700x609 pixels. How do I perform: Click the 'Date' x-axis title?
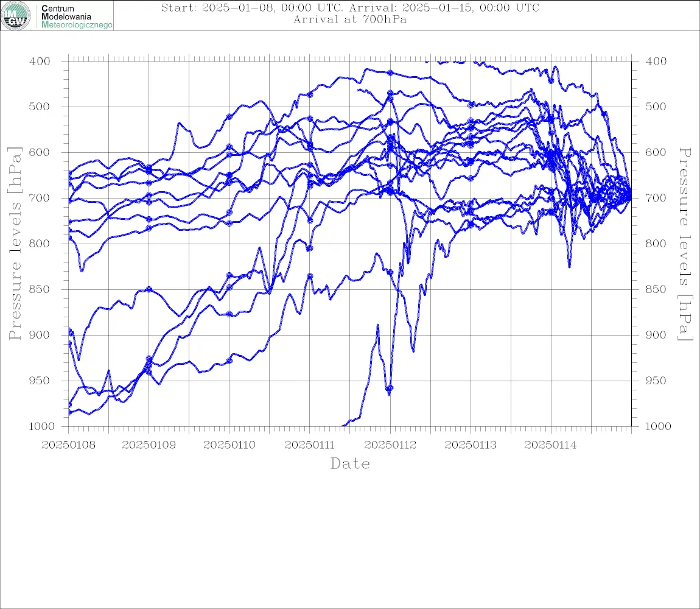(351, 464)
